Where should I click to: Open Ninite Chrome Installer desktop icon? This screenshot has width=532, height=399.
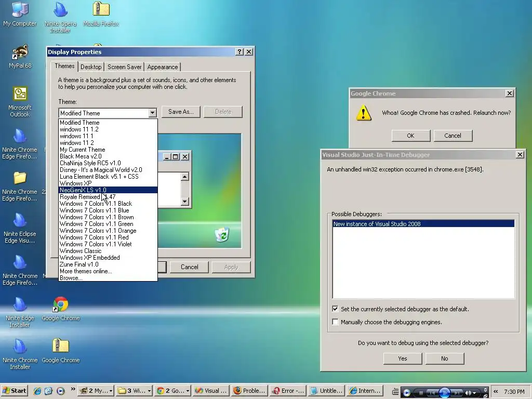click(x=20, y=354)
